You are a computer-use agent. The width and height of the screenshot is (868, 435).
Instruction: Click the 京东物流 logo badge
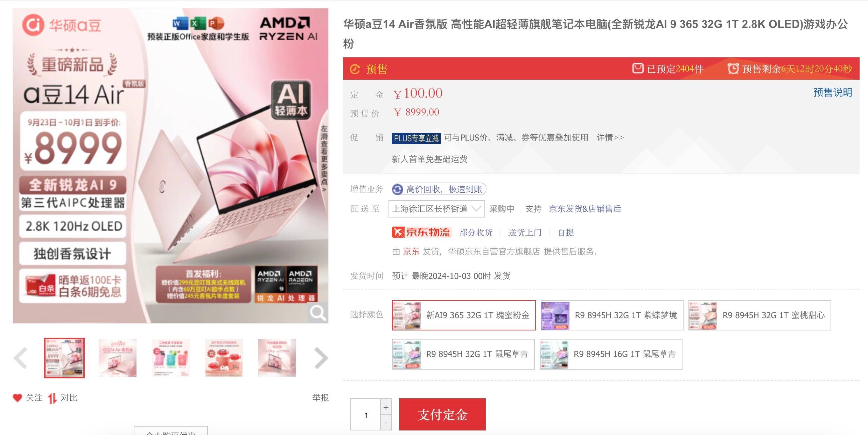(422, 233)
